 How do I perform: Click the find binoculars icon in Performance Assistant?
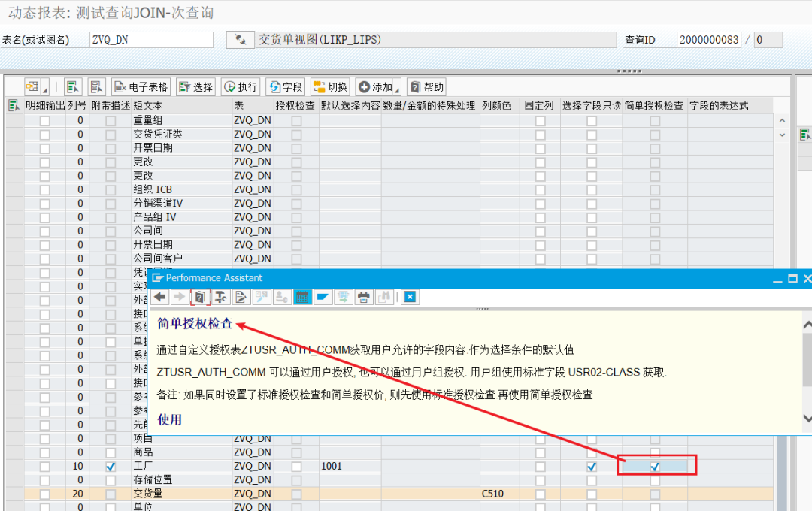[383, 297]
